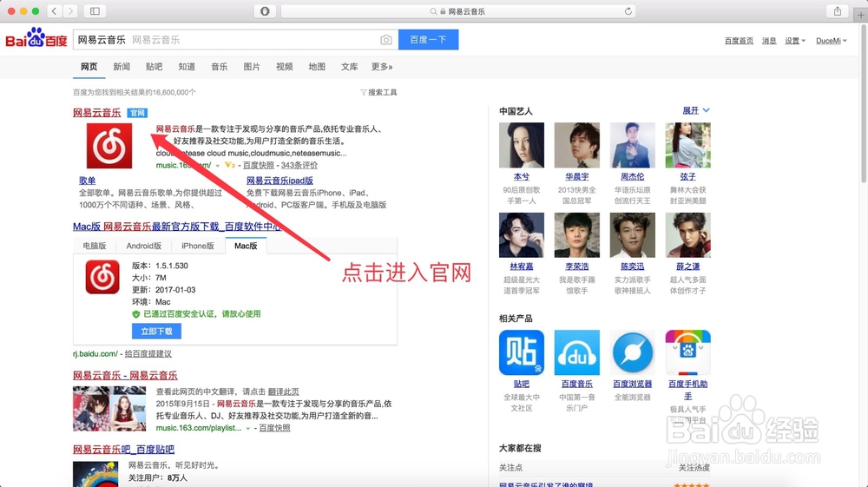Open a new tab with plus button

tap(860, 15)
